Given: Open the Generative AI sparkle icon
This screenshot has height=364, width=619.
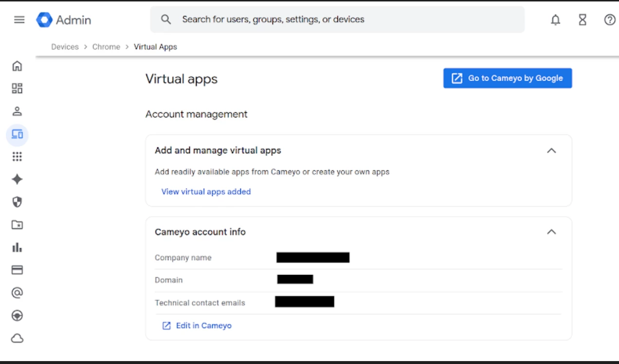Looking at the screenshot, I should point(17,180).
